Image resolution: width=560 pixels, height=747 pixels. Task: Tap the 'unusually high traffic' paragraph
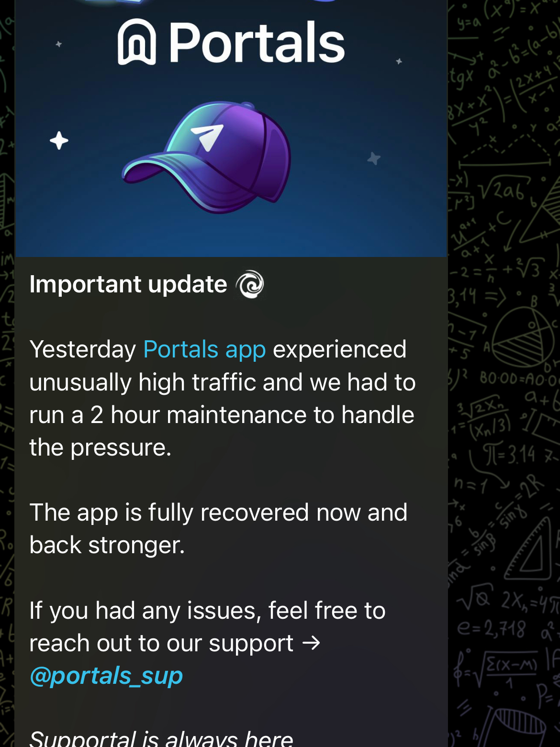coord(223,398)
